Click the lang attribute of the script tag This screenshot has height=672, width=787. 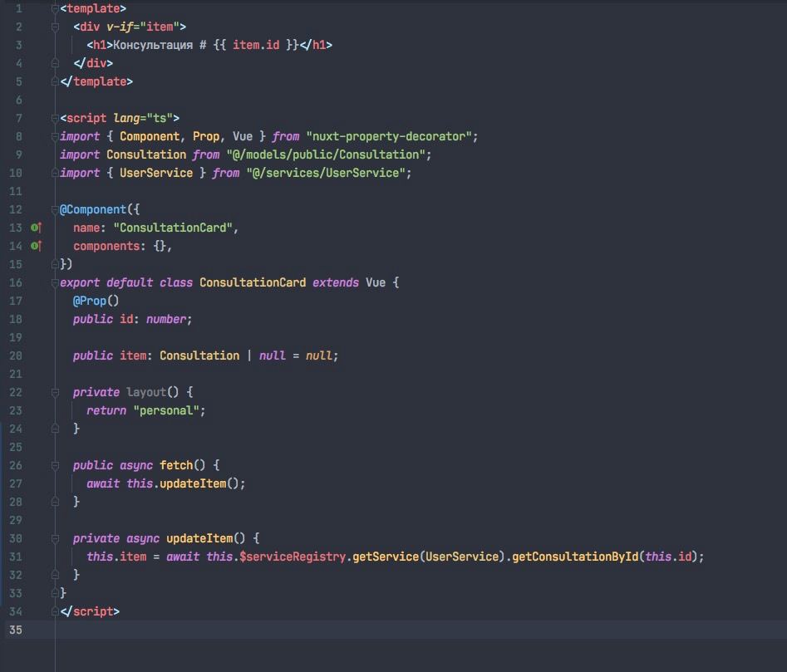126,118
